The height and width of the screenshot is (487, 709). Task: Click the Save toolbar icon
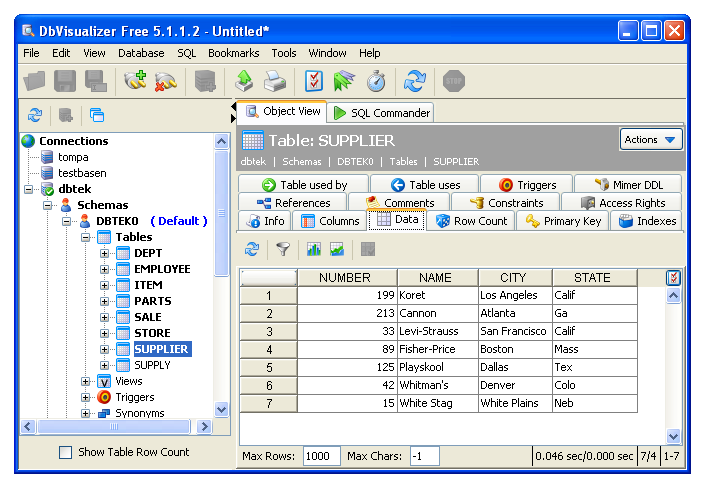(65, 81)
